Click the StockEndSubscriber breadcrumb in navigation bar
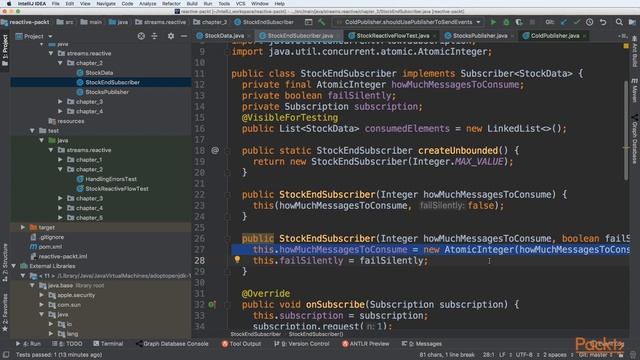The image size is (640, 360). click(x=264, y=22)
